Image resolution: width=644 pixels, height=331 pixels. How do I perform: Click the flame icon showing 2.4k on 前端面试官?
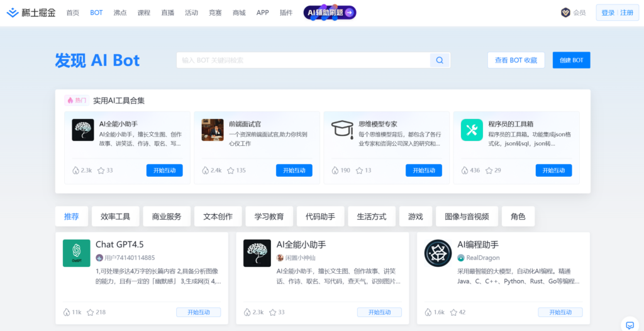[206, 171]
